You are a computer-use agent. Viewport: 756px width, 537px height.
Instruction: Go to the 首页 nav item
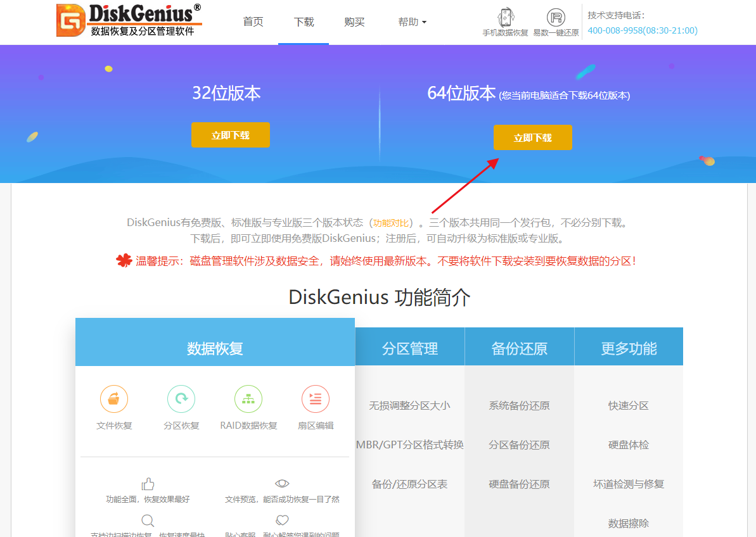click(x=253, y=22)
